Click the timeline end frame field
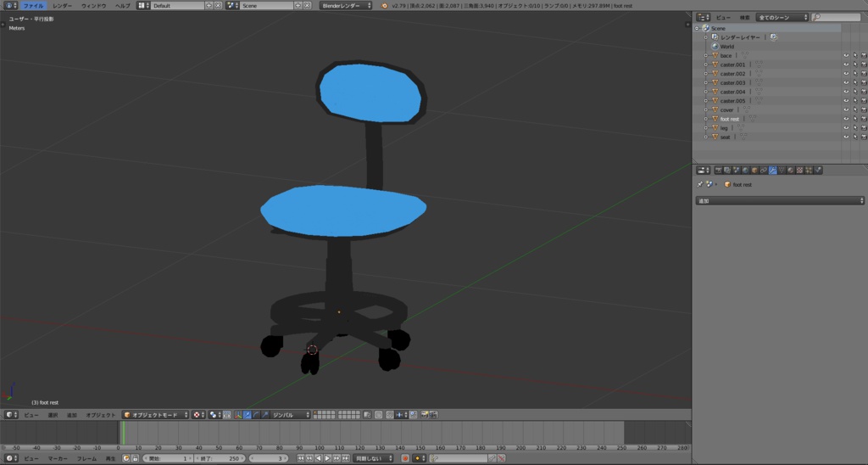The height and width of the screenshot is (465, 868). [220, 458]
